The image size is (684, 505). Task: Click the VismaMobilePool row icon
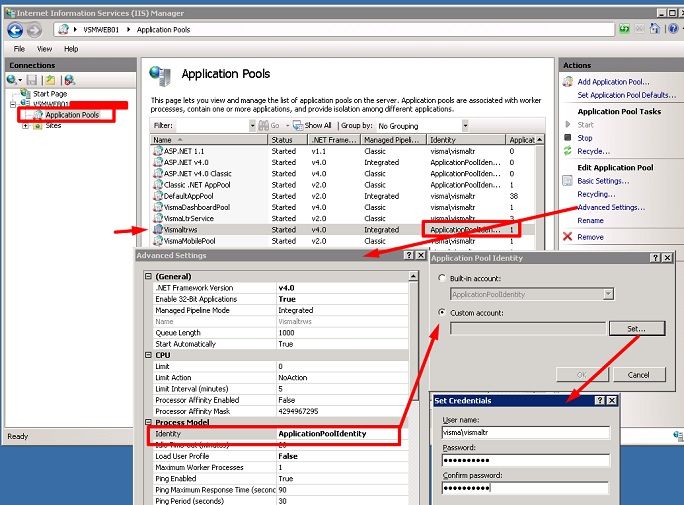[157, 241]
